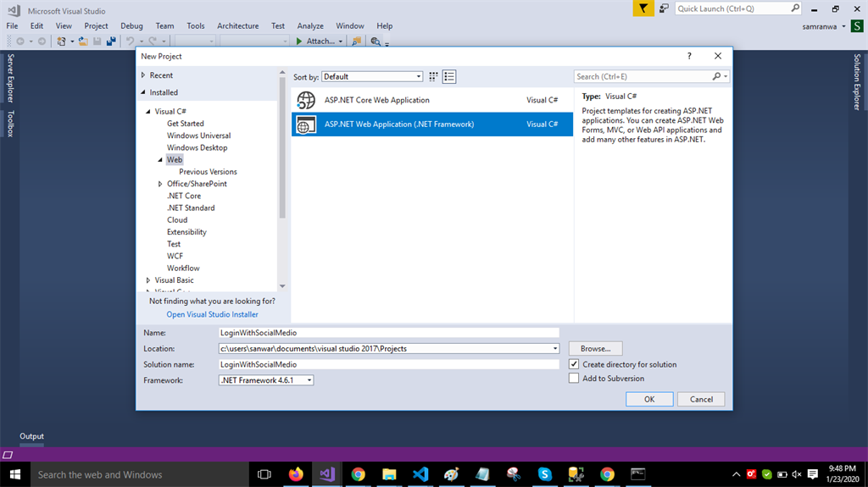Screen dimensions: 868x487
Task: Switch template list to medium icons view
Action: click(449, 77)
